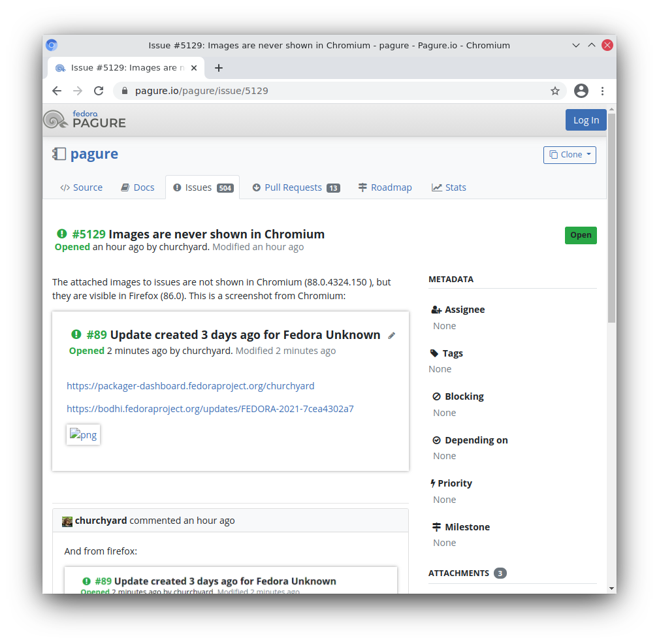Open the bodhi FEDORA-2021-7cea4302a7 link
This screenshot has height=644, width=659.
[210, 409]
